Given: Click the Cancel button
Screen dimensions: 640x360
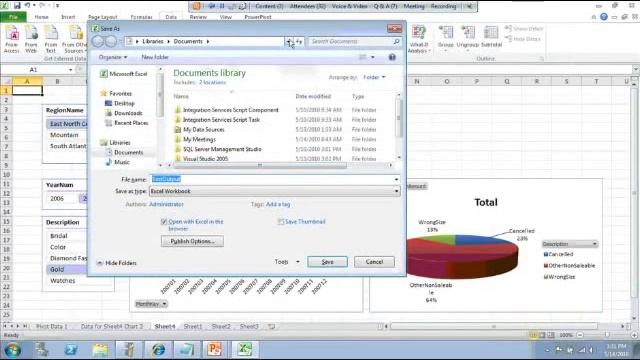Looking at the screenshot, I should (374, 262).
